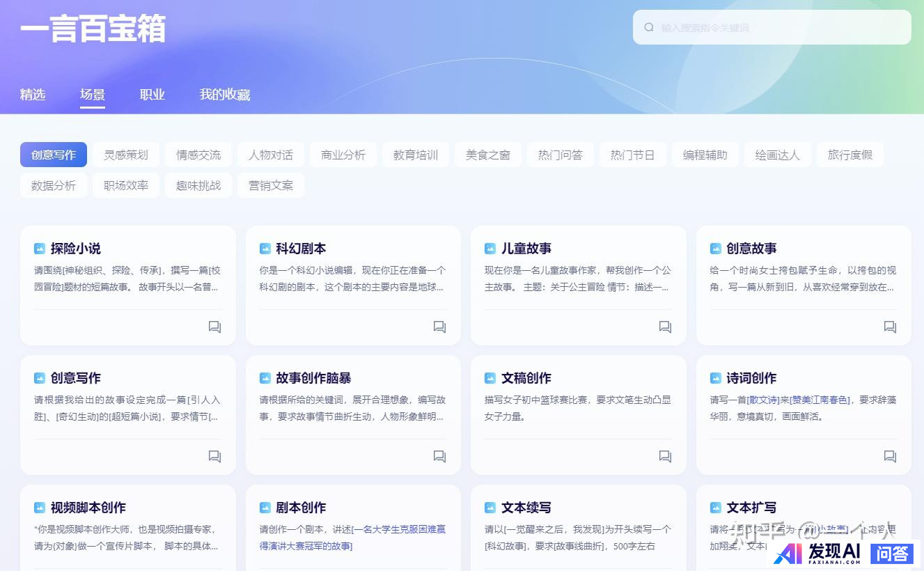Viewport: 924px width, 571px height.
Task: Open the 精选 tab
Action: (33, 94)
